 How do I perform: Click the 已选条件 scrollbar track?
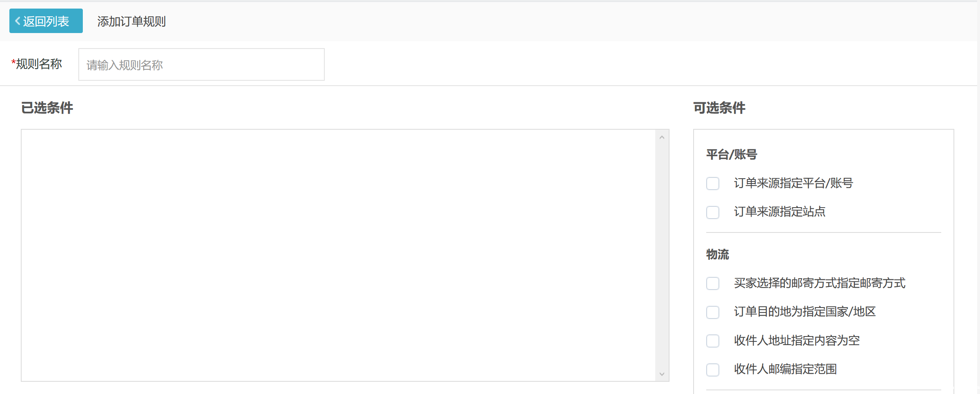pyautogui.click(x=662, y=256)
